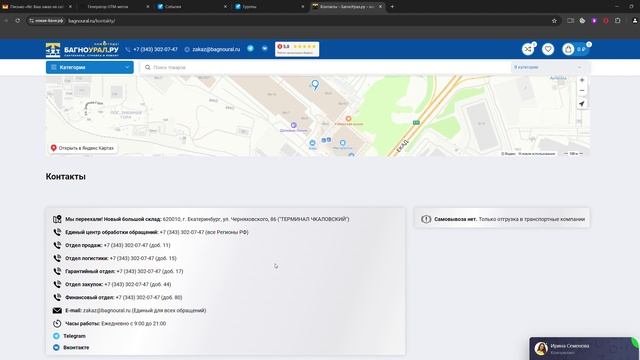Open the Telegram icon in the header
Image resolution: width=640 pixels, height=360 pixels.
pyautogui.click(x=250, y=49)
